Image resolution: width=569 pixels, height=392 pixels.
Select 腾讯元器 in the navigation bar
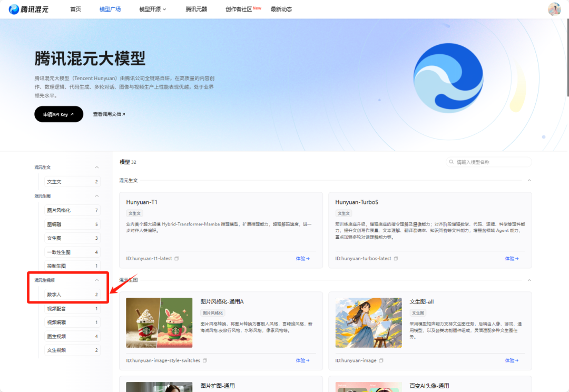[x=197, y=9]
